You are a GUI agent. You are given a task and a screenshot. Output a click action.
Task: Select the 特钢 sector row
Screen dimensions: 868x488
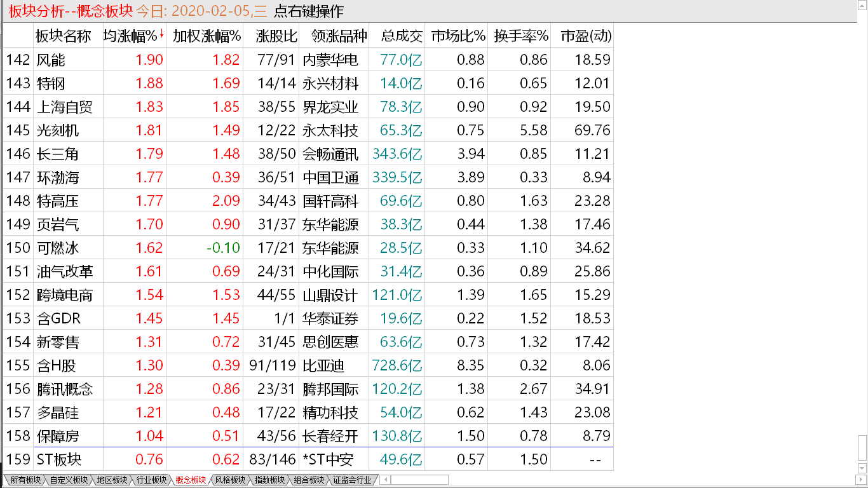pos(308,83)
